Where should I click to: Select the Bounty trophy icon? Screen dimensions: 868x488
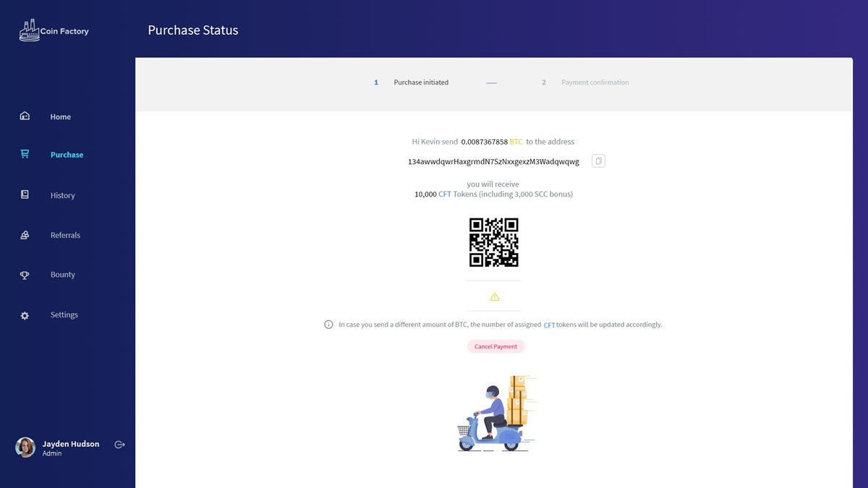[25, 275]
